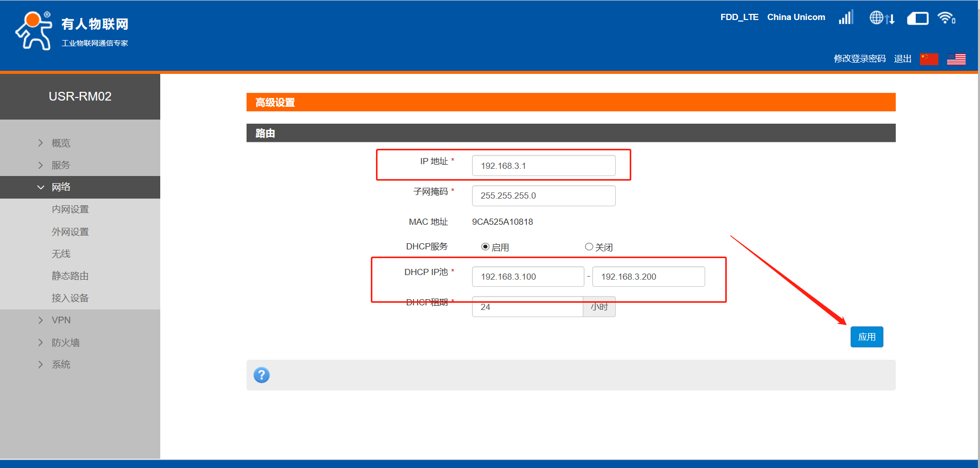Expand the 防火墙 sidebar section
The width and height of the screenshot is (980, 468).
click(x=65, y=343)
